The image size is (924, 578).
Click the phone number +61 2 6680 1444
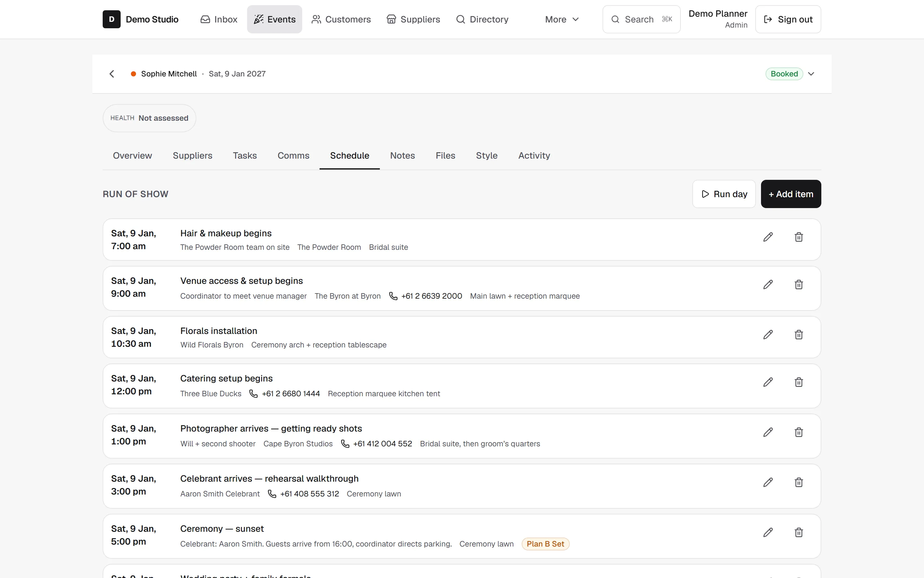pos(291,393)
